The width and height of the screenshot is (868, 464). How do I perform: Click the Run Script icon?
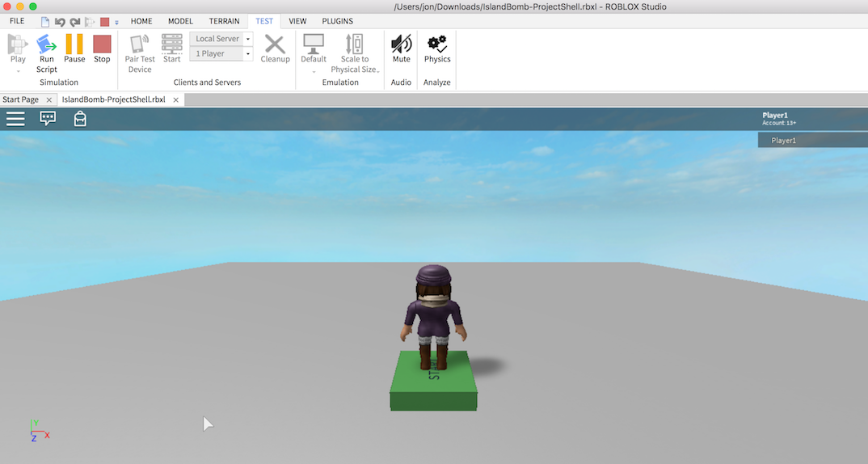[x=47, y=44]
